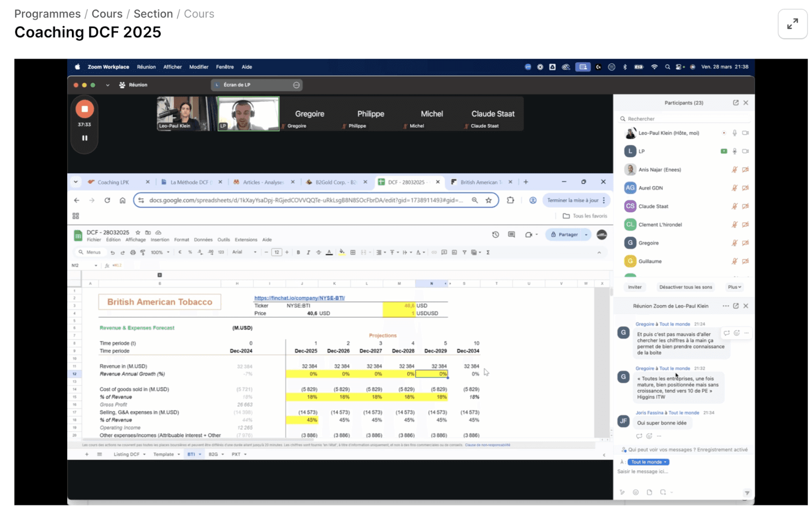The width and height of the screenshot is (812, 516).
Task: Click the Inviter button in Participants panel
Action: point(635,287)
